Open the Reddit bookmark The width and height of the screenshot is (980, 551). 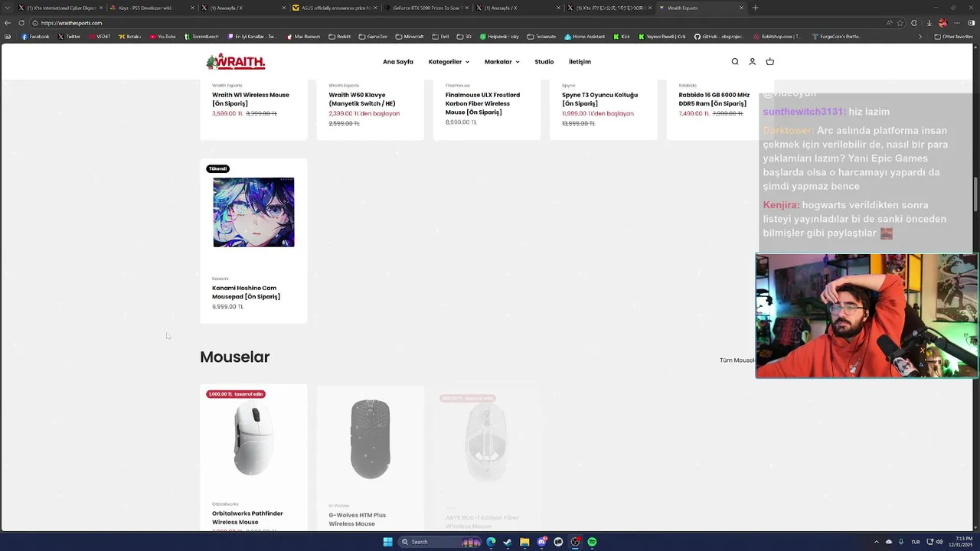(x=339, y=37)
